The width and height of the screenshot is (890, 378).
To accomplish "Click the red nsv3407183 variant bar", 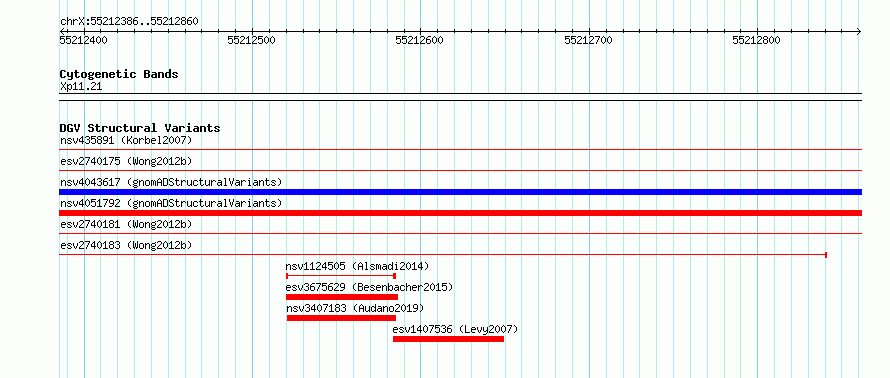I will 341,318.
